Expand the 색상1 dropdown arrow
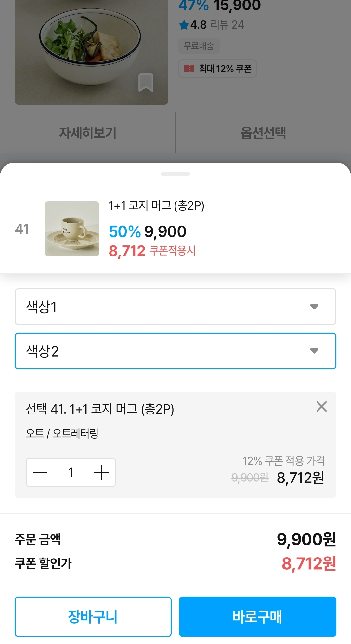The width and height of the screenshot is (351, 644). [x=314, y=307]
